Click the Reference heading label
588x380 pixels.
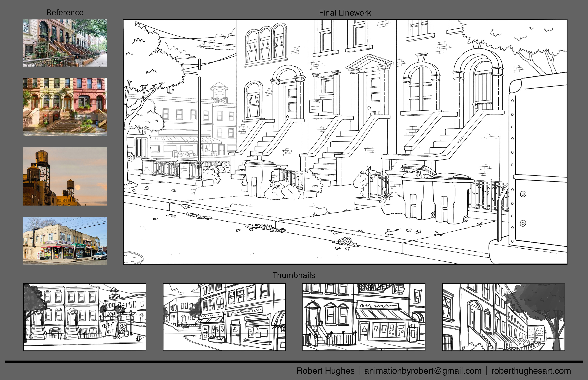click(65, 13)
